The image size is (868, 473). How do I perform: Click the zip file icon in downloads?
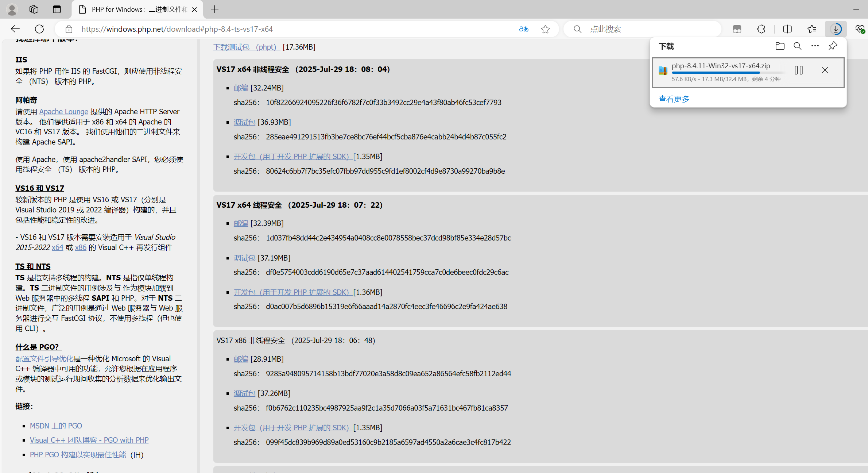663,70
